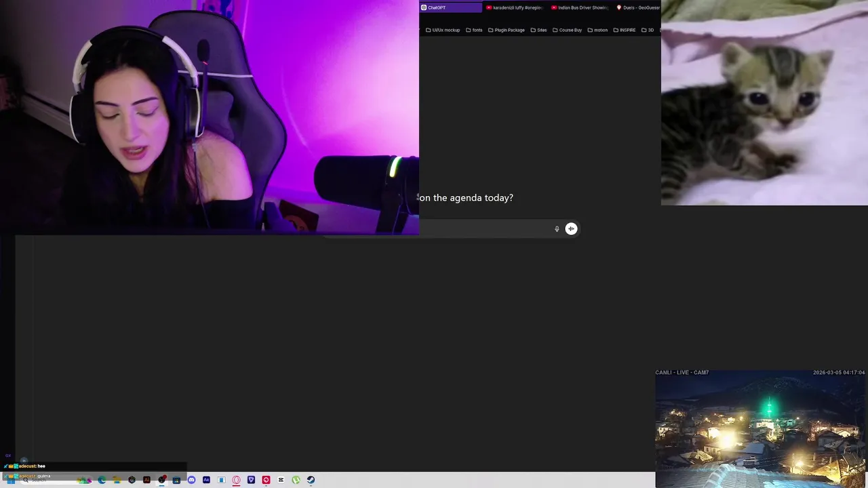868x488 pixels.
Task: Open the Duels - GeoGuessr tab
Action: pos(637,7)
